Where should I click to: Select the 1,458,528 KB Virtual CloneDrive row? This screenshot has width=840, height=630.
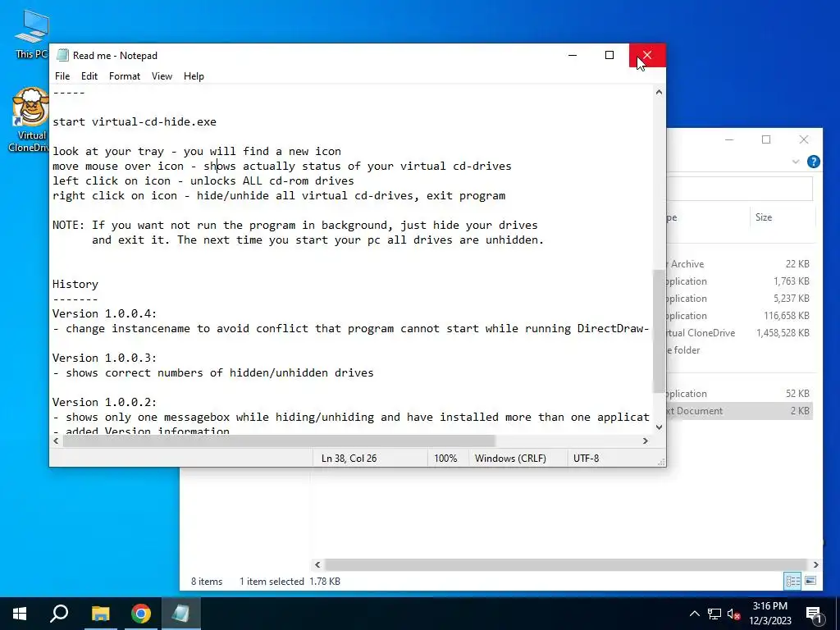[x=740, y=333]
